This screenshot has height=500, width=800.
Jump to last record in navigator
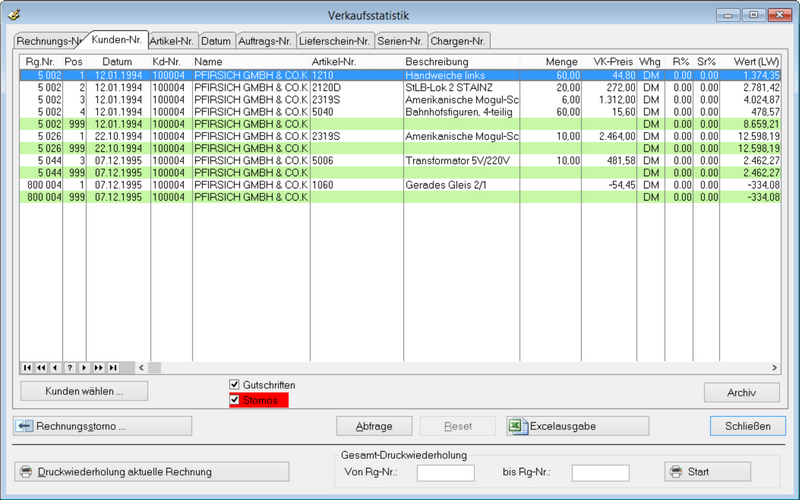tap(113, 368)
